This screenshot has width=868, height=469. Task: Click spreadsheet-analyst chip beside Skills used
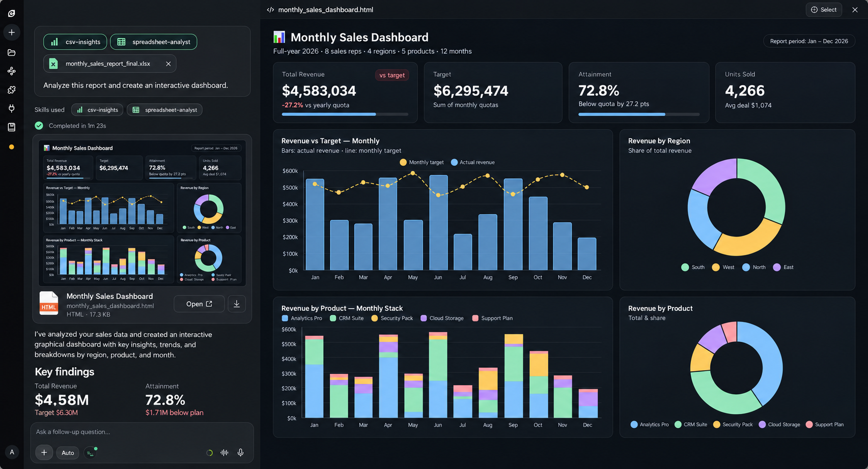point(164,110)
